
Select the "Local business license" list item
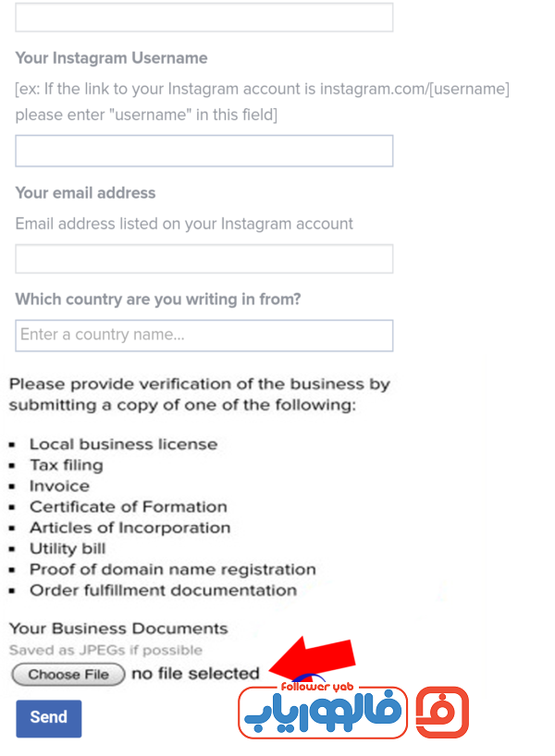coord(124,444)
